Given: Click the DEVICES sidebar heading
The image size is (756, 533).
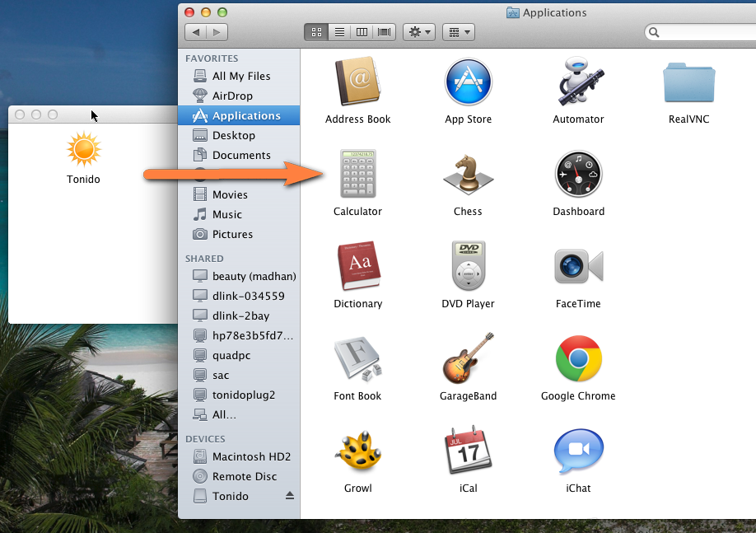Looking at the screenshot, I should [205, 439].
